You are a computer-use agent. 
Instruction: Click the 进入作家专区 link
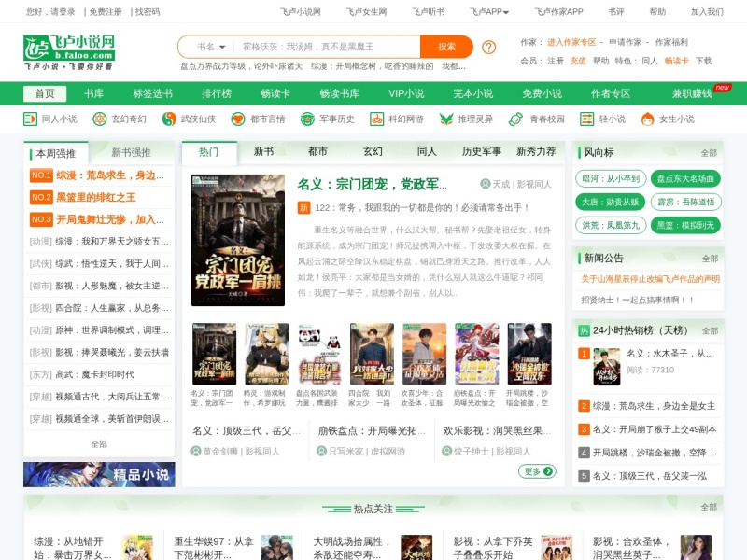tap(571, 42)
